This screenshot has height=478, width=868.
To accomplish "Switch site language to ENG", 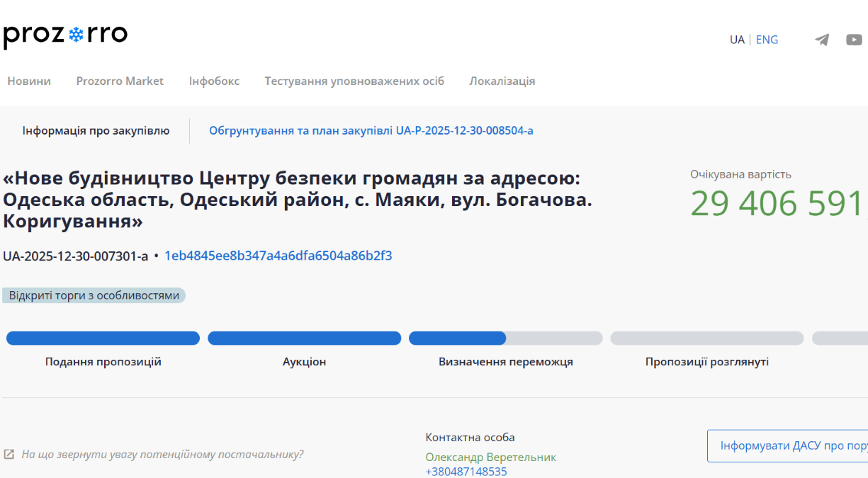I will (x=767, y=40).
